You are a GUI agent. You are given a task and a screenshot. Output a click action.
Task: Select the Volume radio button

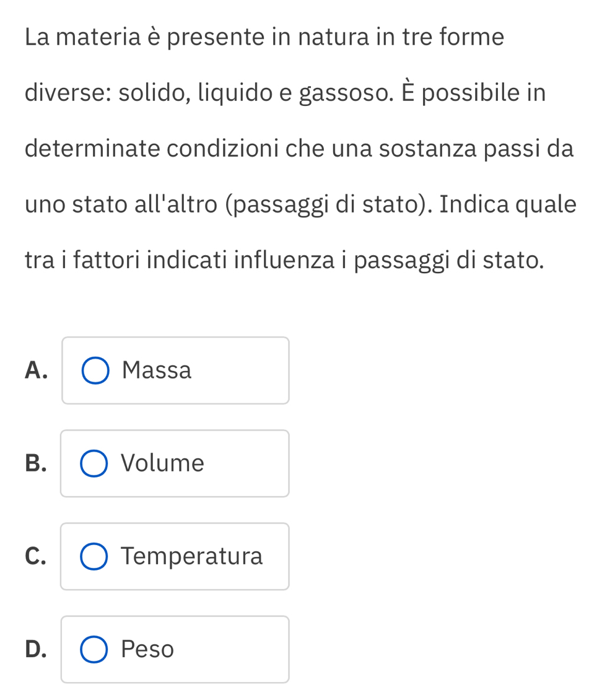coord(94,464)
